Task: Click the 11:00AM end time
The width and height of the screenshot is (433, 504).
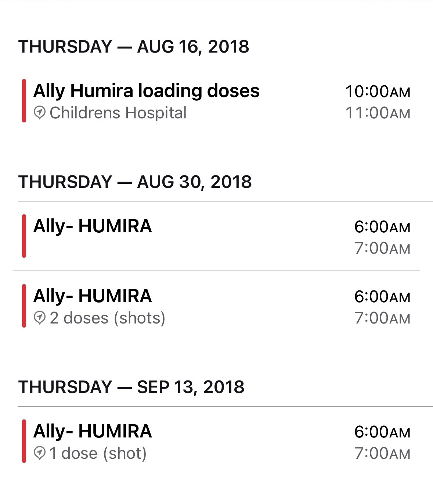Action: pos(378,113)
